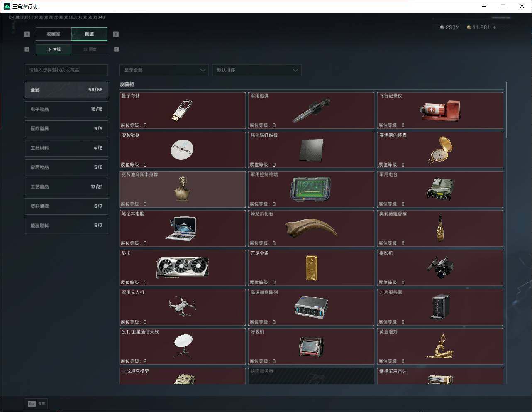This screenshot has height=412, width=532.
Task: Click the 11,281 gold coin balance
Action: tap(478, 27)
